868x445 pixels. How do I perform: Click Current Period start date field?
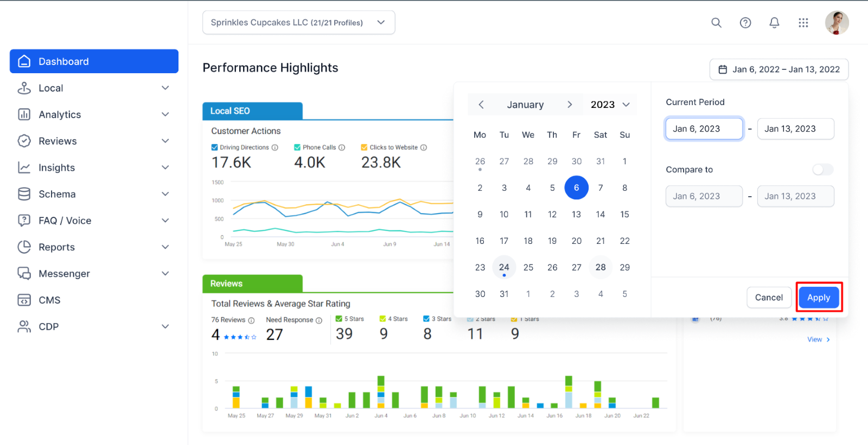(x=704, y=129)
